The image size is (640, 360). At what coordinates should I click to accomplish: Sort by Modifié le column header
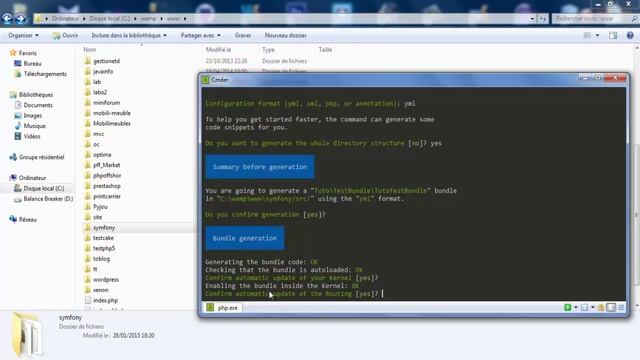218,49
